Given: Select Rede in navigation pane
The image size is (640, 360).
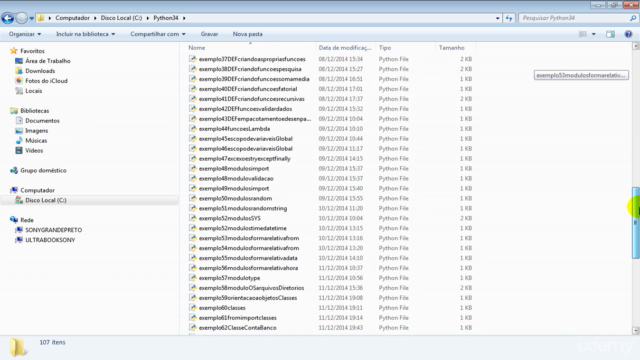Looking at the screenshot, I should click(27, 220).
